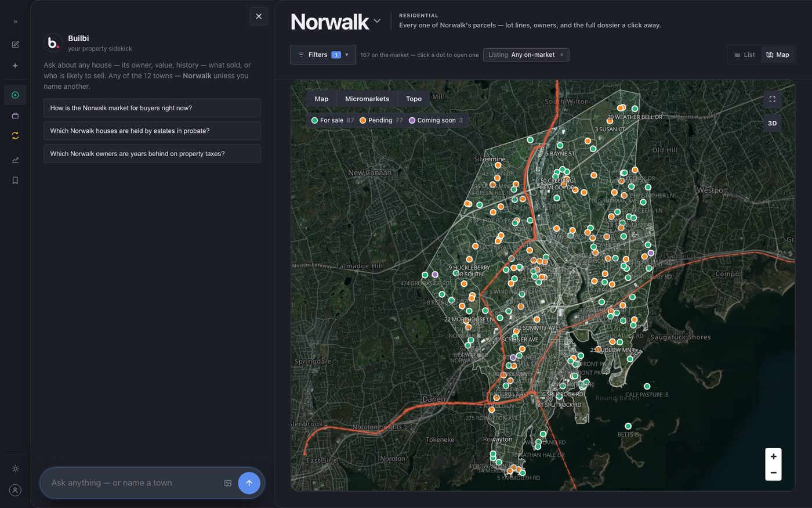Toggle 3D map mode
The width and height of the screenshot is (812, 508).
tap(772, 123)
